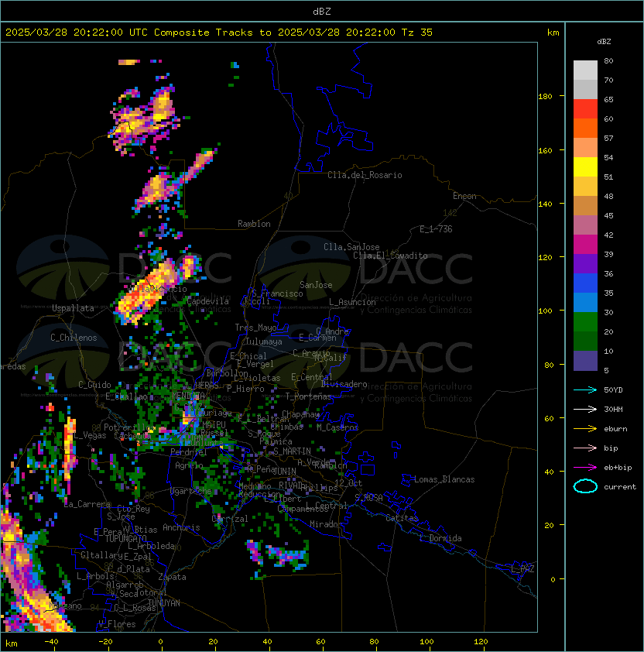Click the 'JUNIN' map label
This screenshot has width=644, height=652.
point(284,471)
